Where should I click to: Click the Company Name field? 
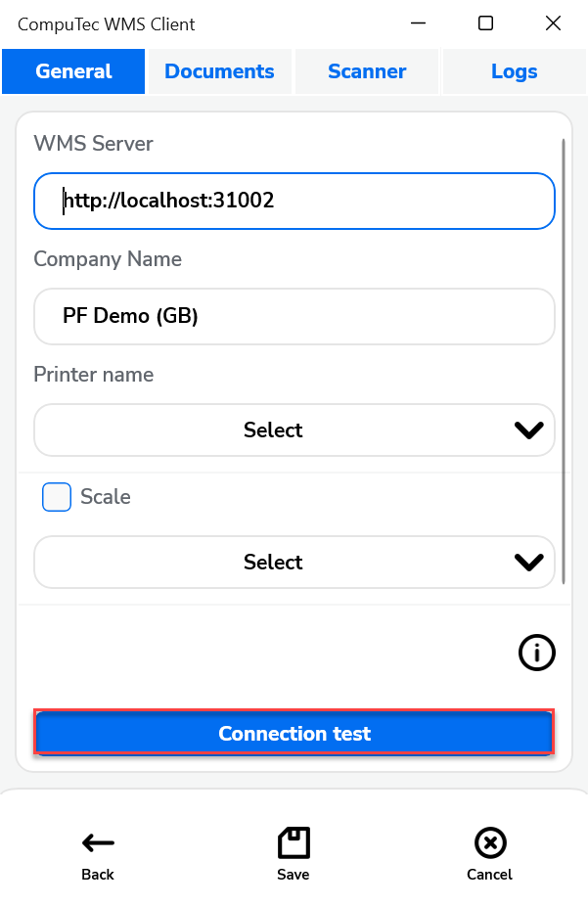point(294,316)
